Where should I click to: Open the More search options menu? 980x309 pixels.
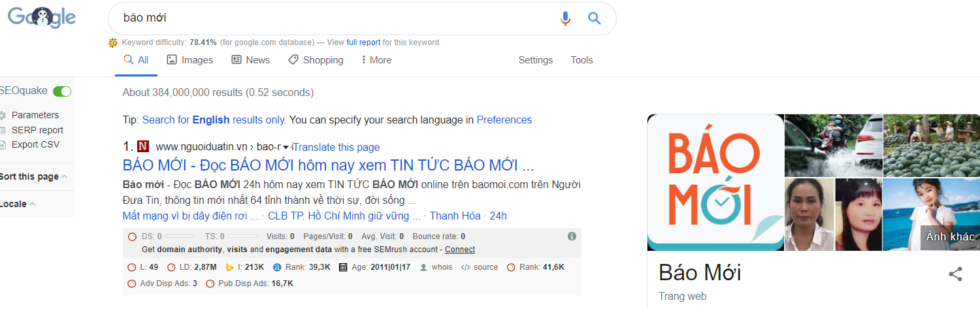376,60
